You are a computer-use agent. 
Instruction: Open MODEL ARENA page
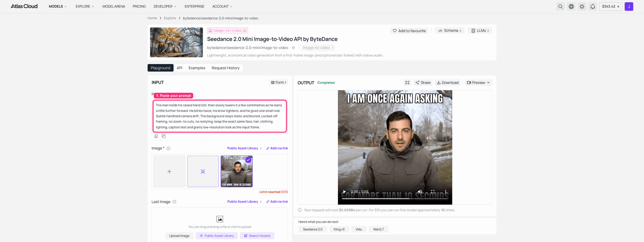[x=114, y=6]
